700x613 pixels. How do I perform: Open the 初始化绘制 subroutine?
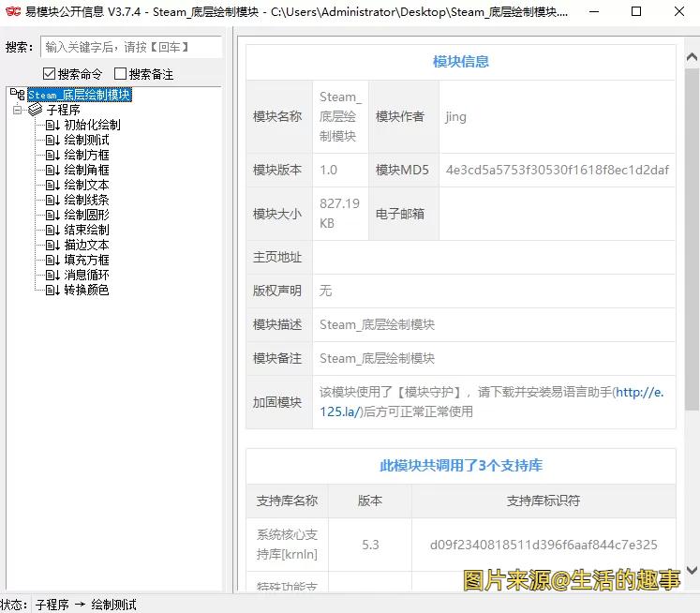tap(92, 125)
